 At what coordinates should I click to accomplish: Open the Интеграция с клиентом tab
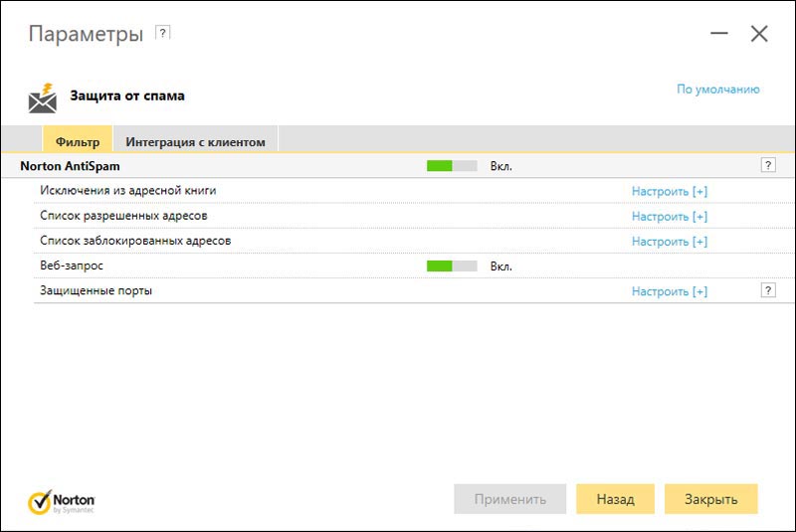(x=195, y=139)
